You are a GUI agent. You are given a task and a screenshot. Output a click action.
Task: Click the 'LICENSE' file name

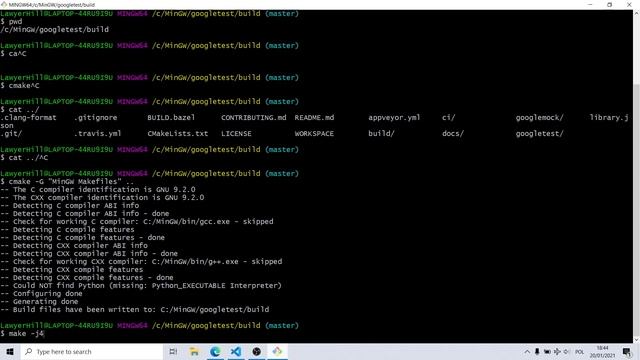tap(236, 133)
